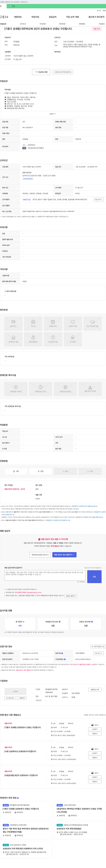Click the 고용24 logo

click(4, 17)
